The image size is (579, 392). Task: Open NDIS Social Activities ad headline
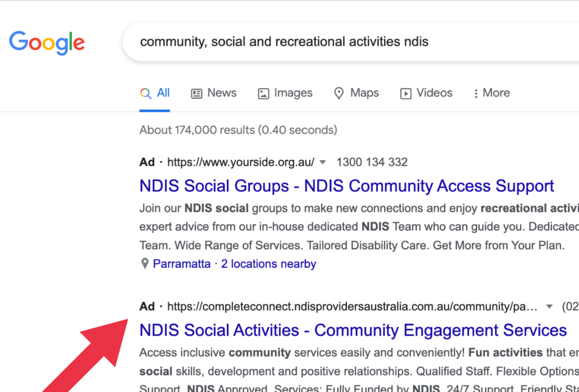353,330
